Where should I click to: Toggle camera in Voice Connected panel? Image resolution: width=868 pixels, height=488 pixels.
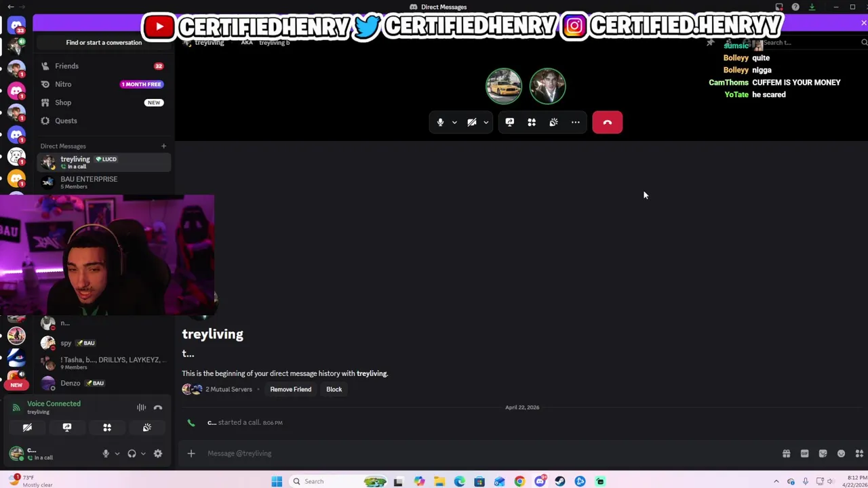[27, 428]
